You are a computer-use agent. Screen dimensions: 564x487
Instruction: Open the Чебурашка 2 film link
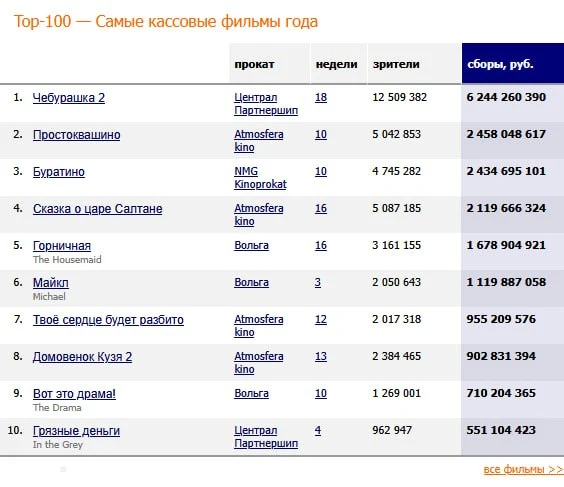click(69, 98)
